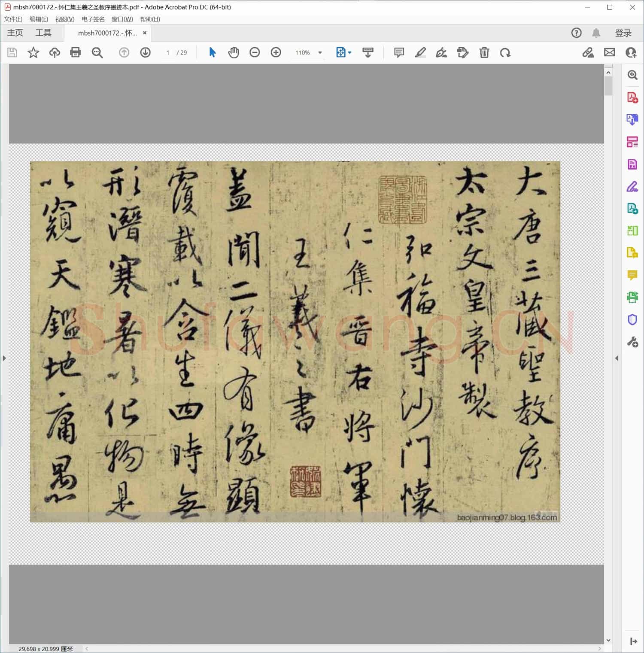Open the 110% zoom level dropdown
The height and width of the screenshot is (653, 644).
[x=320, y=53]
